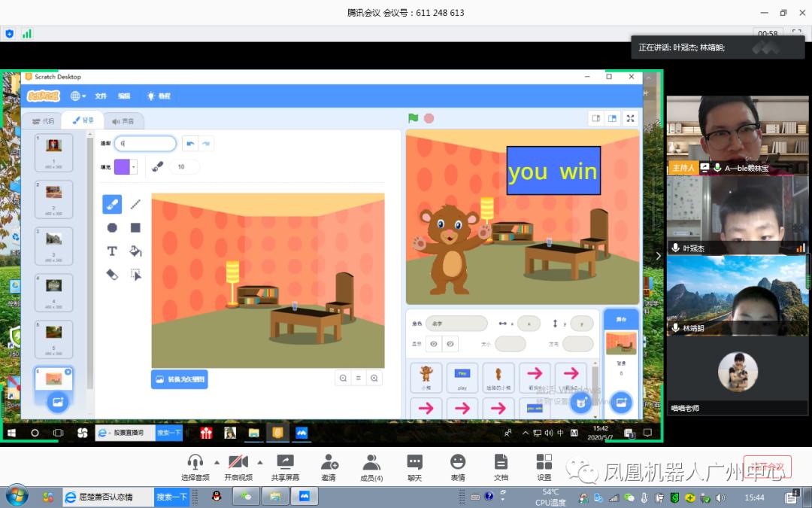Enter full screen stage mode
The image size is (812, 508).
coord(630,118)
